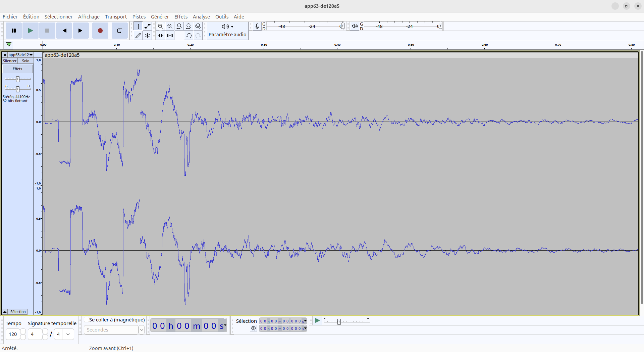The image size is (644, 352).
Task: Start playback with the Play button
Action: (30, 31)
